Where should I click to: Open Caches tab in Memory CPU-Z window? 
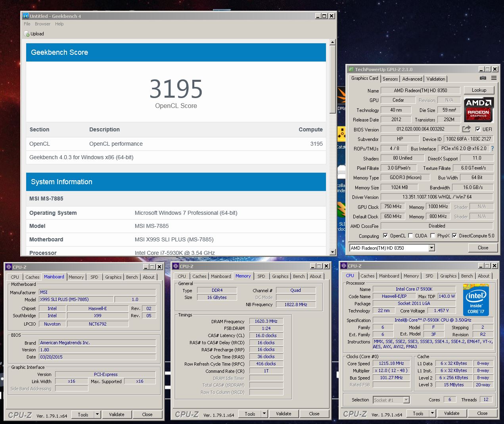[x=199, y=276]
